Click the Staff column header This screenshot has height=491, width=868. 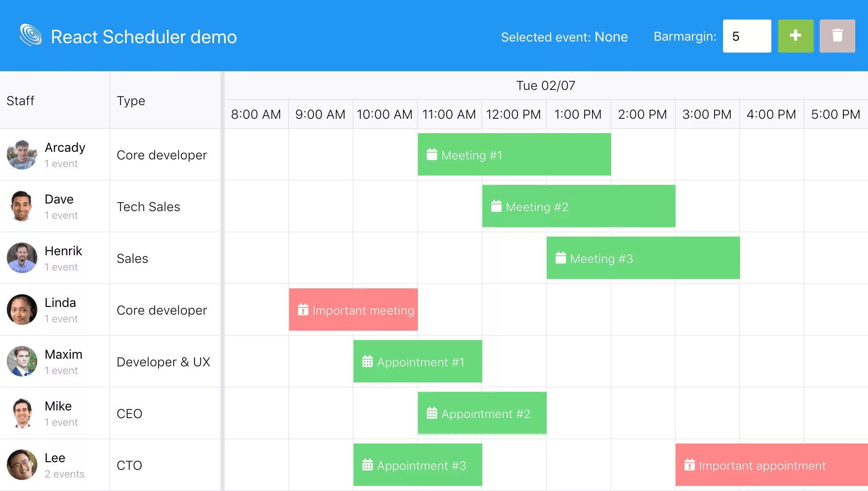click(x=20, y=101)
